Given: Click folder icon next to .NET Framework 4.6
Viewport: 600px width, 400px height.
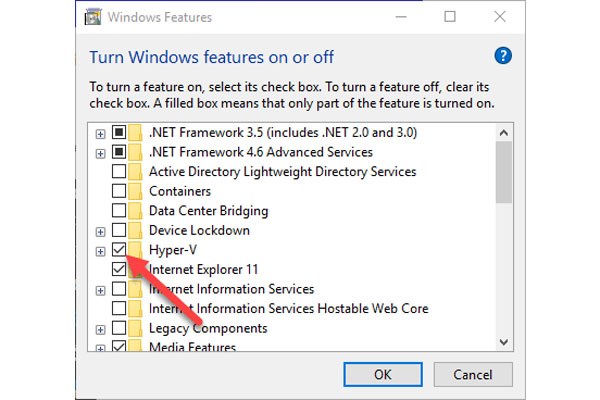Looking at the screenshot, I should click(x=135, y=152).
